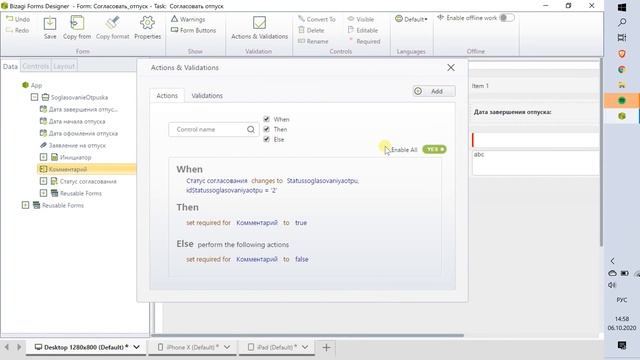Select SoglasovanieOtpuska entity in tree
This screenshot has width=640, height=360.
[75, 97]
